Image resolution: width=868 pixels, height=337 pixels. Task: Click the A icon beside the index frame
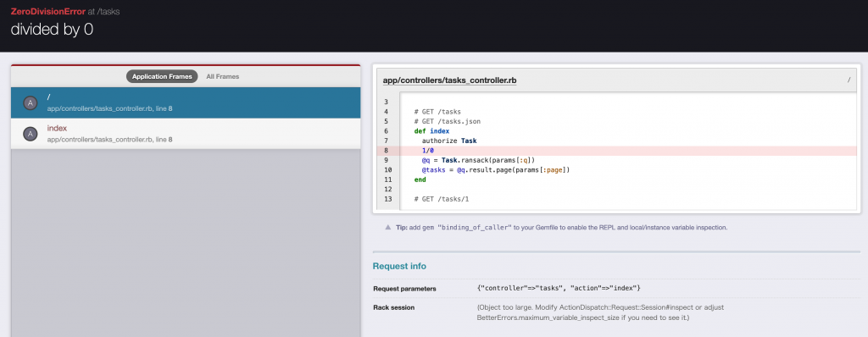[31, 134]
